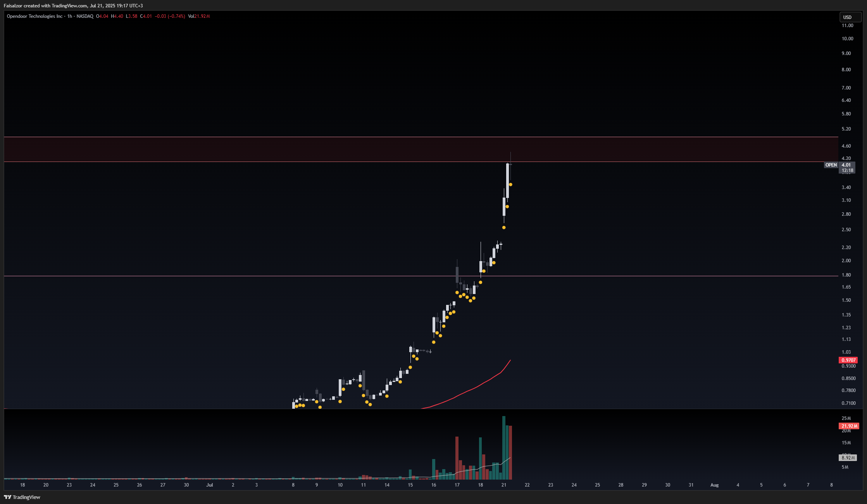Viewport: 867px width, 504px height.
Task: Click the 2.00 price scale label
Action: point(846,261)
